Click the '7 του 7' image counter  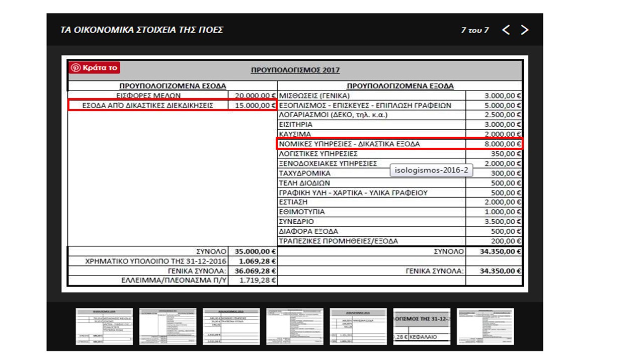pos(474,30)
